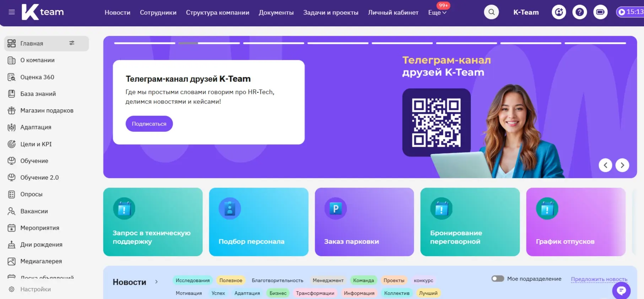Filter news by Менеджмент tag

[328, 280]
